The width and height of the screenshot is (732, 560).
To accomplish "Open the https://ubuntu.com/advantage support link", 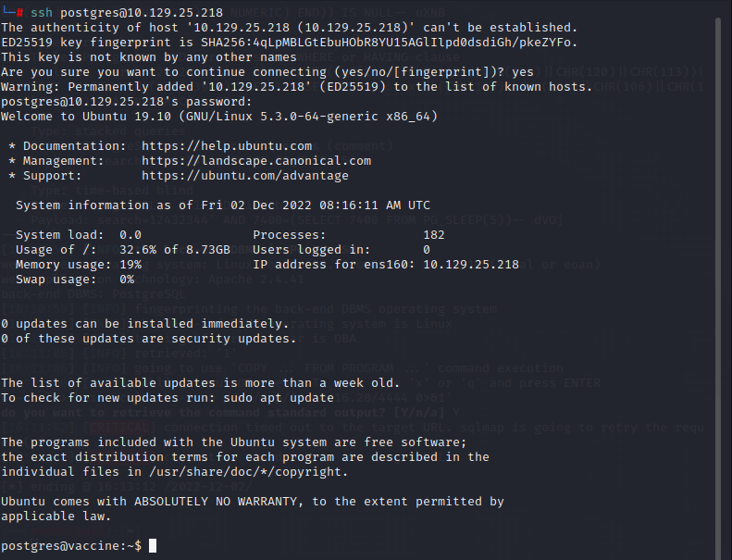I will click(x=245, y=176).
